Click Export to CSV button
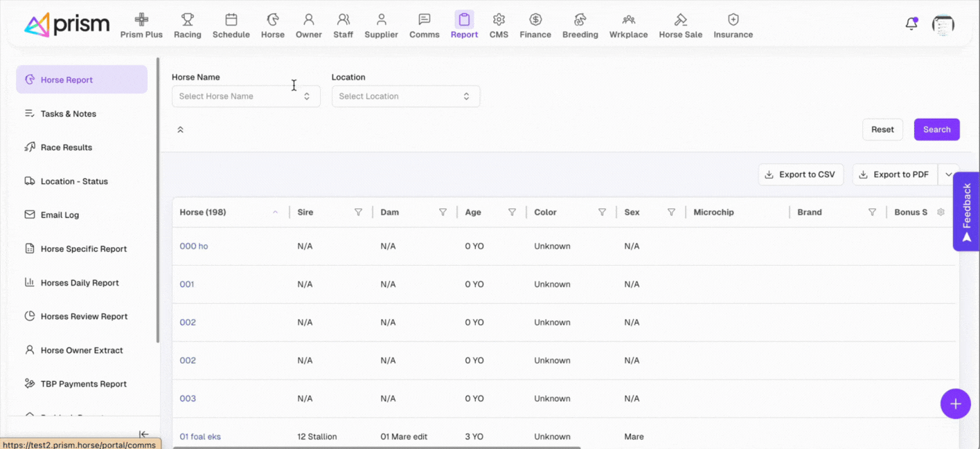 [801, 175]
